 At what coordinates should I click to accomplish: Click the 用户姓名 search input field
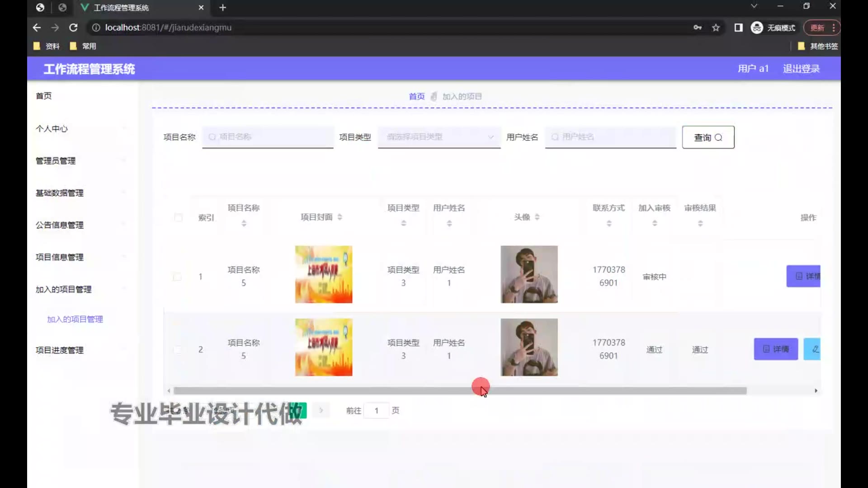[610, 137]
